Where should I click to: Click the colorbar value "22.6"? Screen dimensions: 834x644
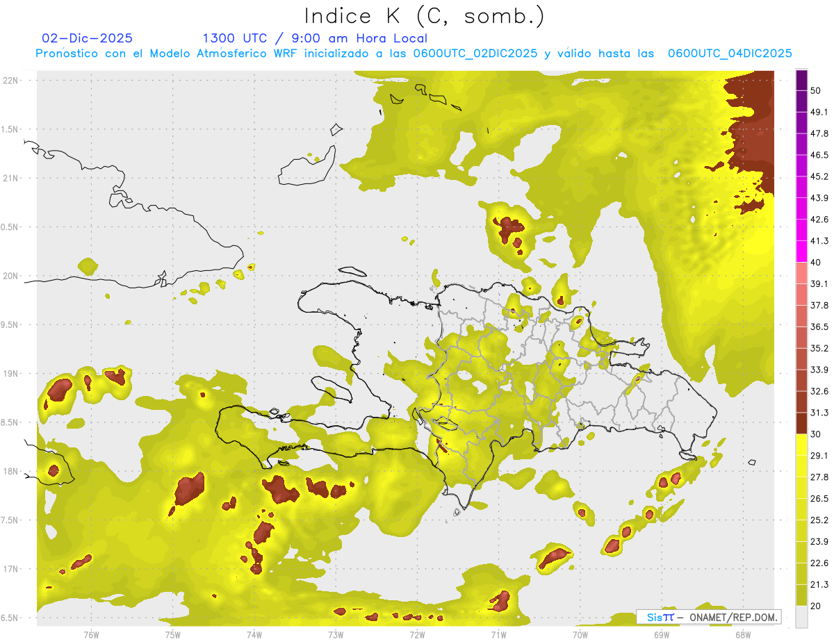(x=820, y=563)
